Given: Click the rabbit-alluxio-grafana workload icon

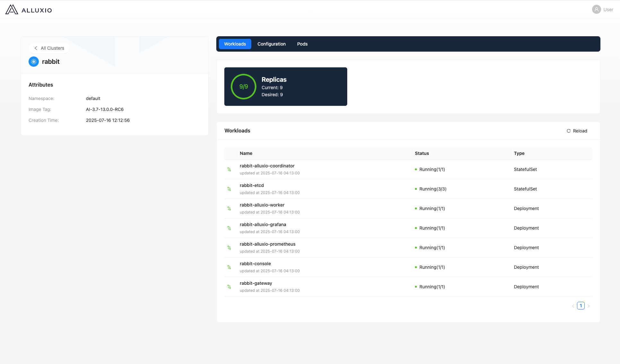Looking at the screenshot, I should pos(229,228).
